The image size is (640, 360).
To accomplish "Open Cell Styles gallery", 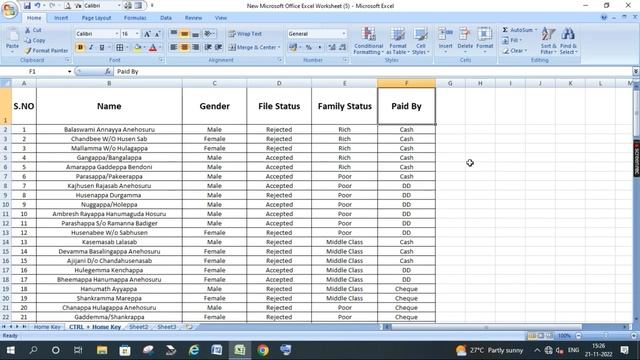I will (420, 40).
